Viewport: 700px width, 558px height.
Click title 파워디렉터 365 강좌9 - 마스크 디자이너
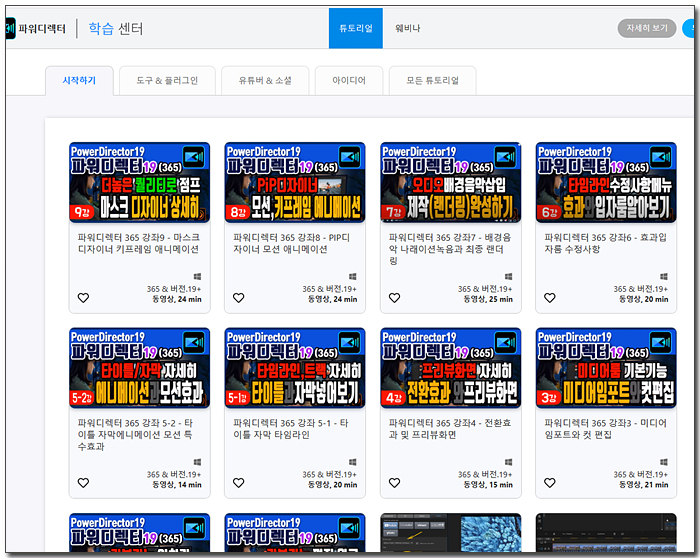coord(139,243)
